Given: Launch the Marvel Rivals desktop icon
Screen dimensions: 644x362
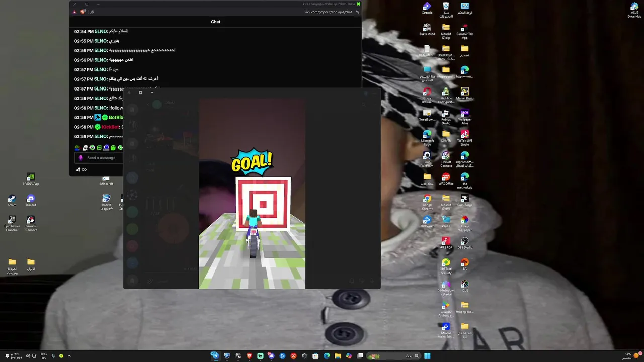Looking at the screenshot, I should 465,94.
